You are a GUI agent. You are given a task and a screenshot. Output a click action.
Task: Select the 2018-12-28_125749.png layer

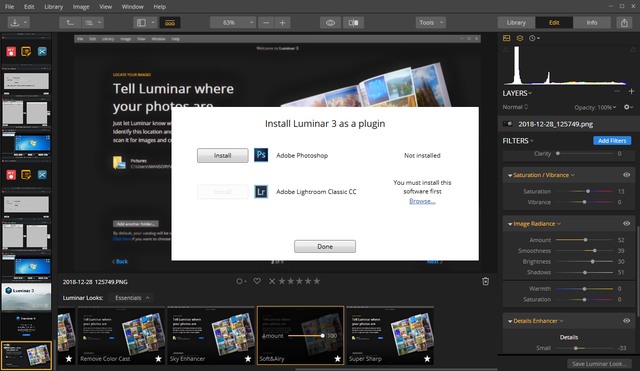click(x=568, y=124)
